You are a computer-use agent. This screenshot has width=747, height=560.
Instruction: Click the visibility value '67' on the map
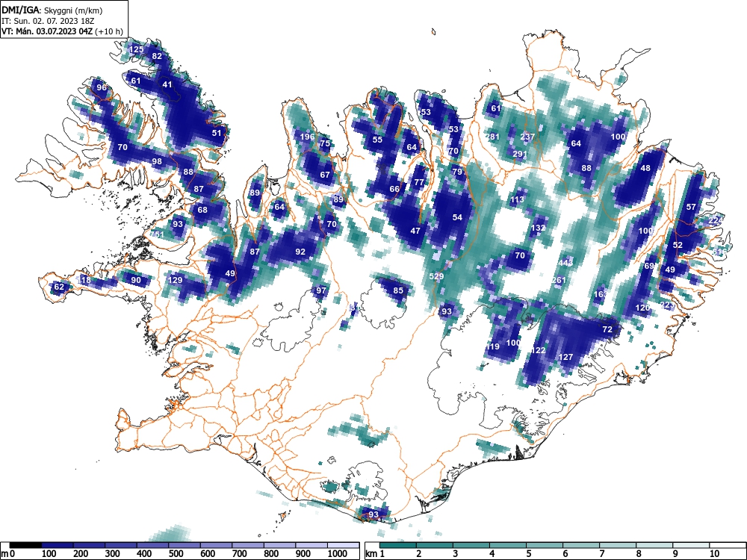click(325, 175)
